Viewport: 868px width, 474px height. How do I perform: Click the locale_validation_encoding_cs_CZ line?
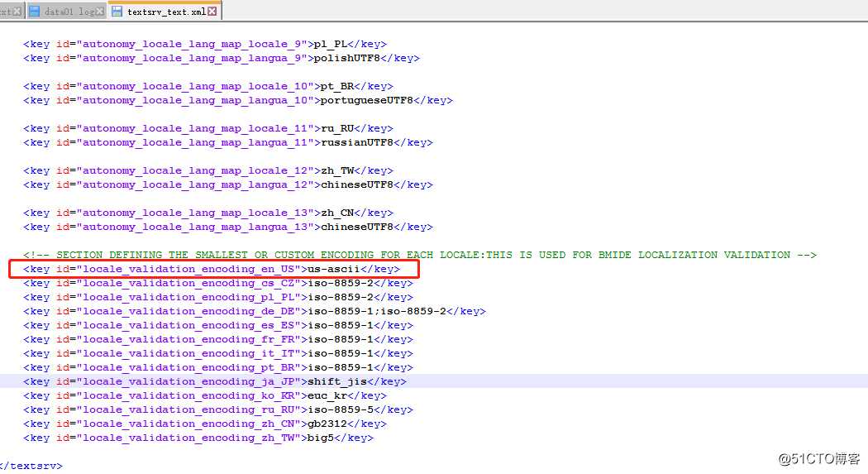(217, 283)
